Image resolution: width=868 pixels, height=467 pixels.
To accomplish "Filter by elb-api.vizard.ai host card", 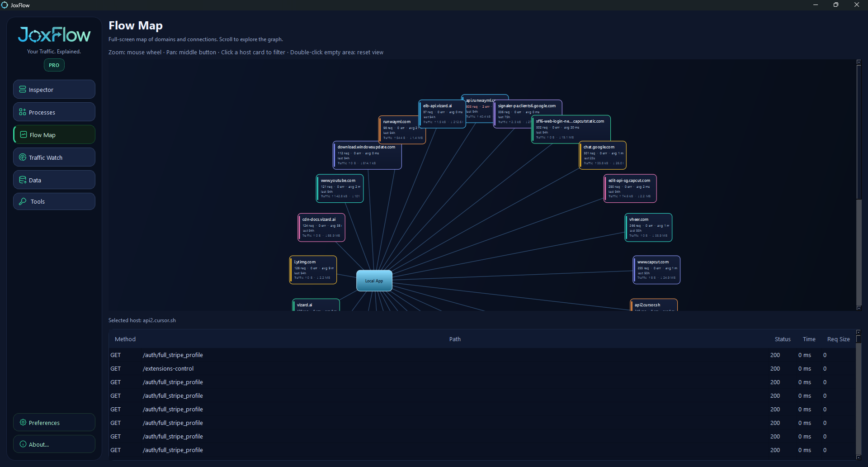I will pos(442,114).
